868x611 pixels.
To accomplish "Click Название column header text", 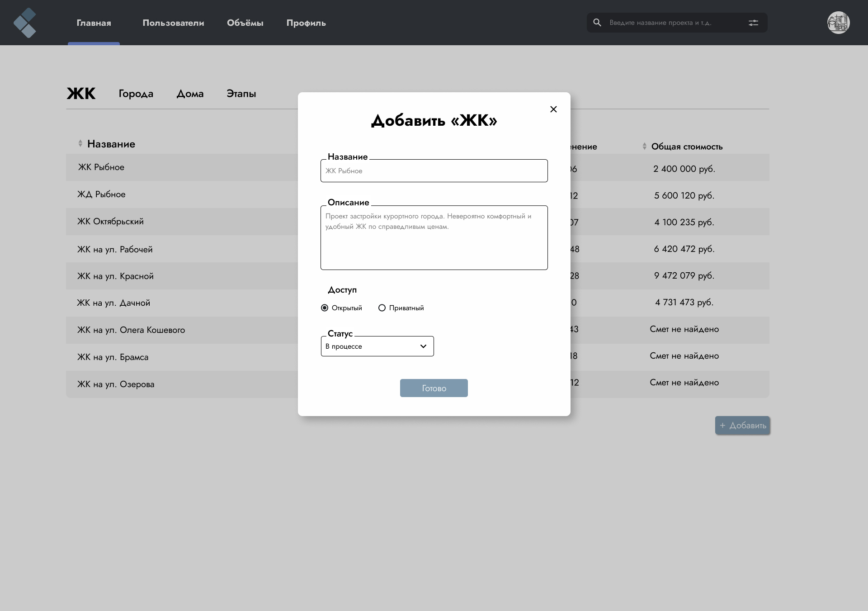I will [111, 144].
